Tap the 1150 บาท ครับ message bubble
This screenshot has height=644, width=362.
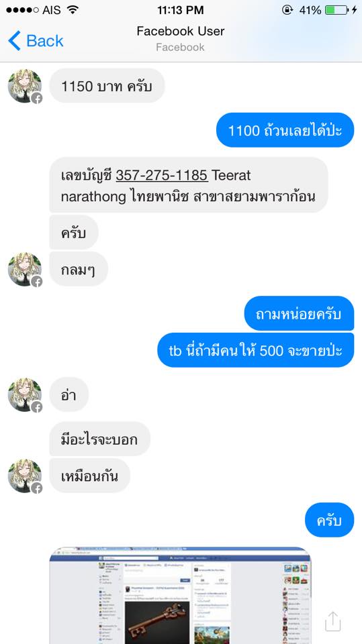(107, 86)
